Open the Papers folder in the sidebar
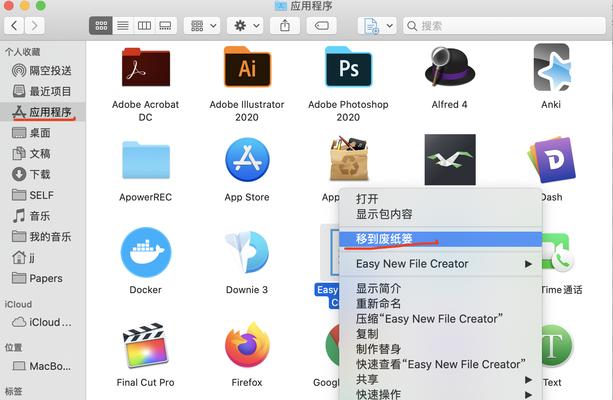 (x=42, y=278)
